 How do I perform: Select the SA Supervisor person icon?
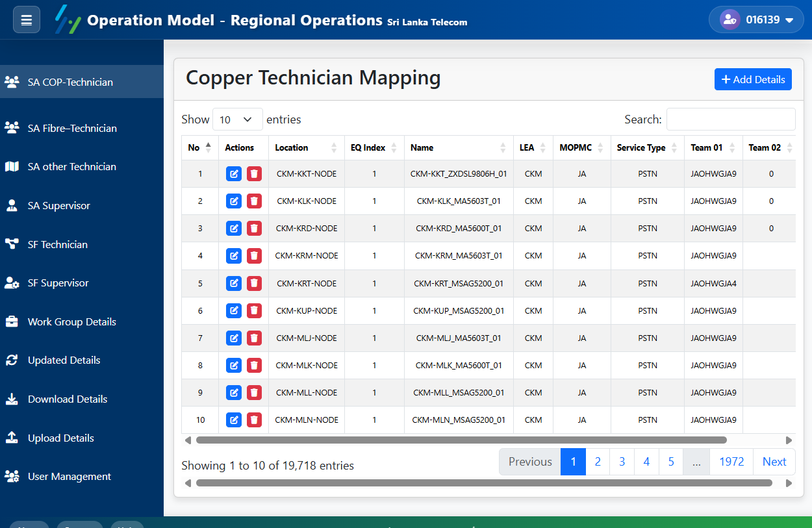[14, 205]
